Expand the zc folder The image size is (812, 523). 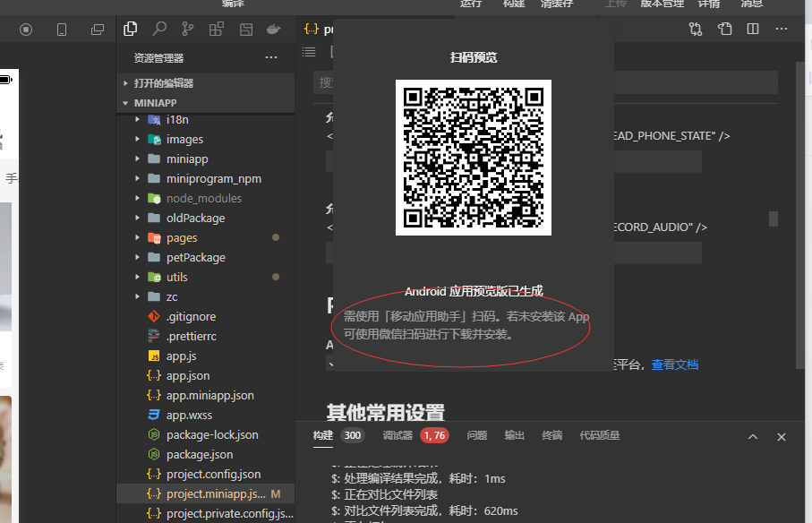pos(206,296)
